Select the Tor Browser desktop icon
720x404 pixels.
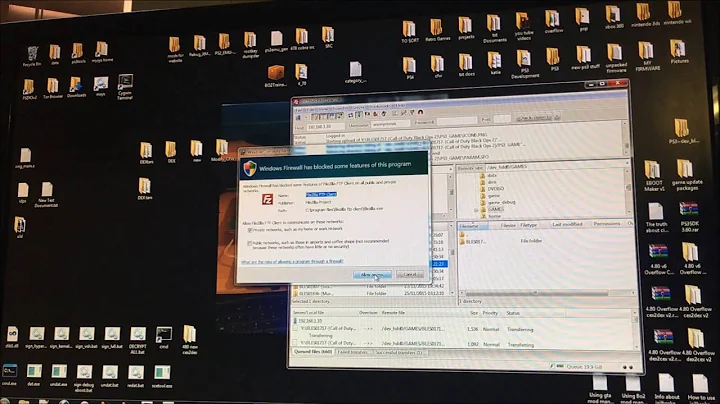[52, 89]
